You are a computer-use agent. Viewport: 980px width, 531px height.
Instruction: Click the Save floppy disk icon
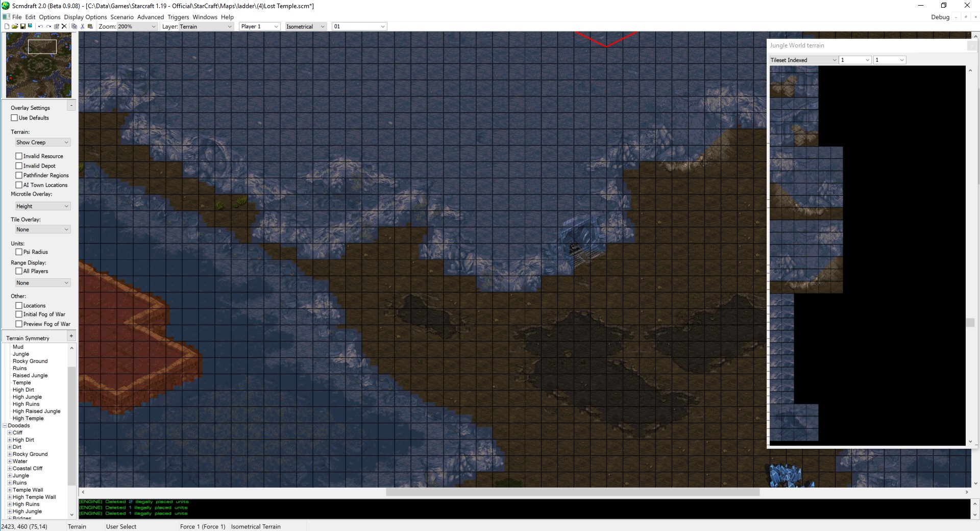[x=23, y=27]
